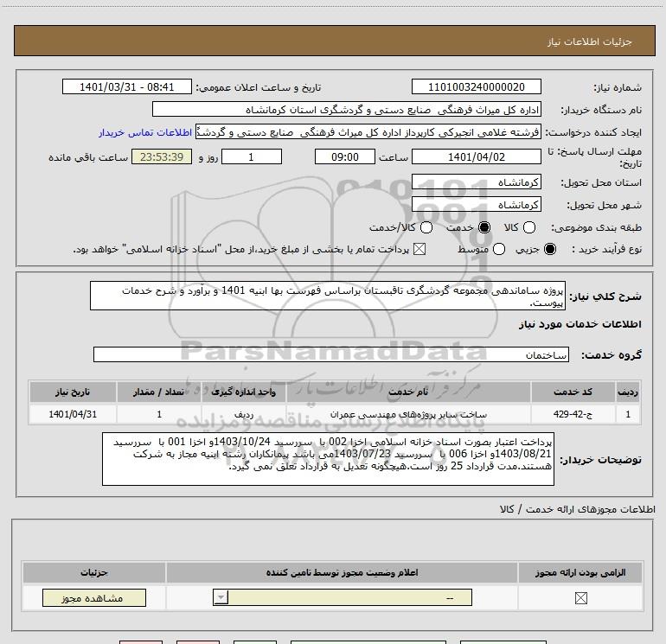
Task: Click the deadline hour field 09:00
Action: (x=345, y=156)
